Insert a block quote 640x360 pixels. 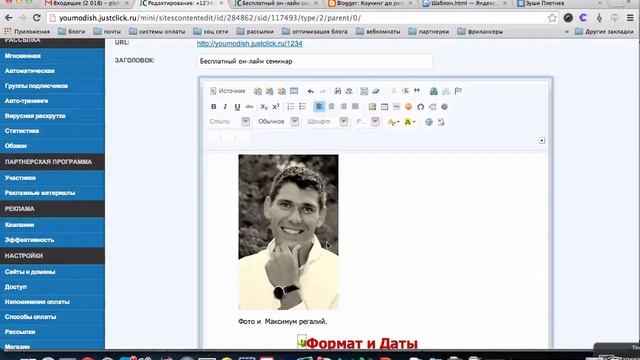pos(417,91)
